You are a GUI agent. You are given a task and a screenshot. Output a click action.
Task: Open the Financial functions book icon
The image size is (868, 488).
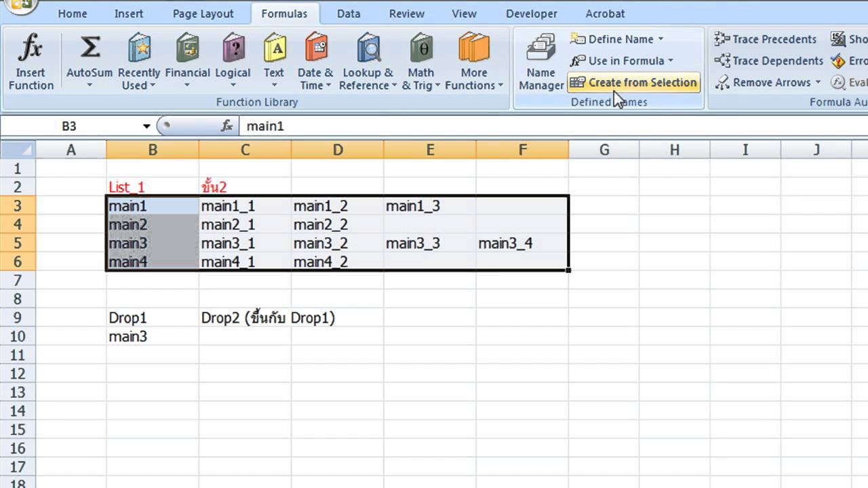(x=187, y=49)
